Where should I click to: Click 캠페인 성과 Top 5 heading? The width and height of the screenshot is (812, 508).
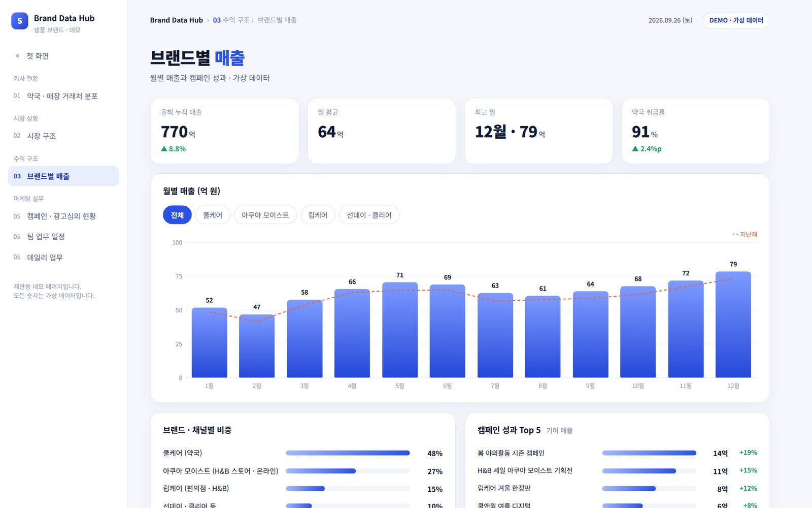tap(509, 430)
